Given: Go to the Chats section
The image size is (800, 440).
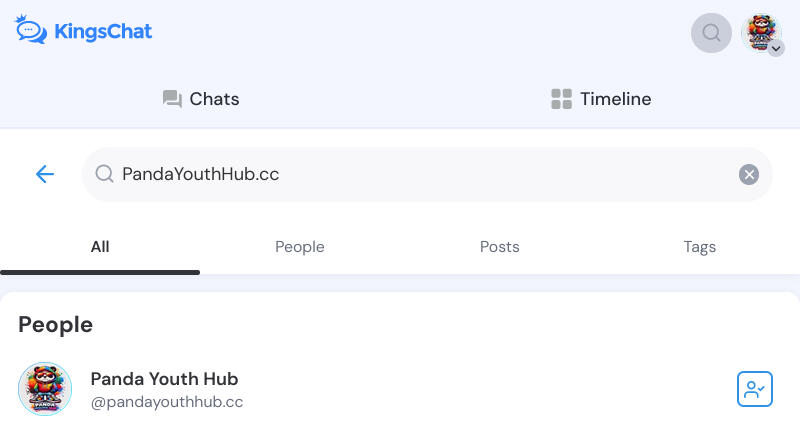Looking at the screenshot, I should pyautogui.click(x=201, y=99).
